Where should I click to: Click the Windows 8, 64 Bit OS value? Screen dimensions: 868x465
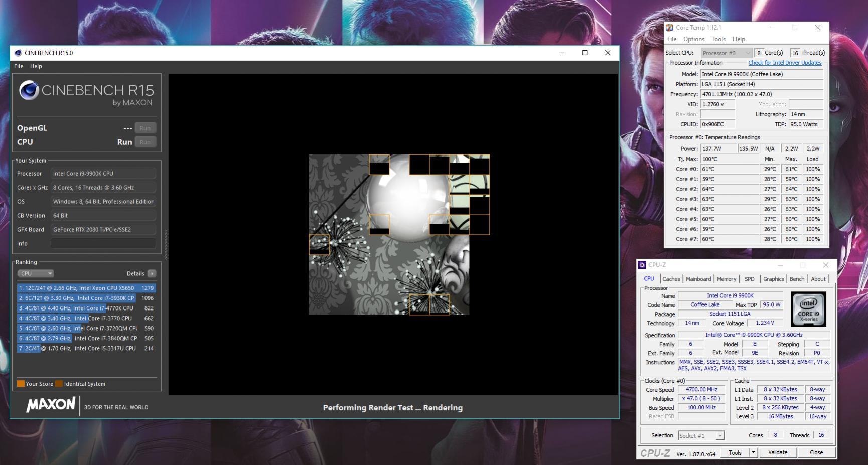coord(103,201)
